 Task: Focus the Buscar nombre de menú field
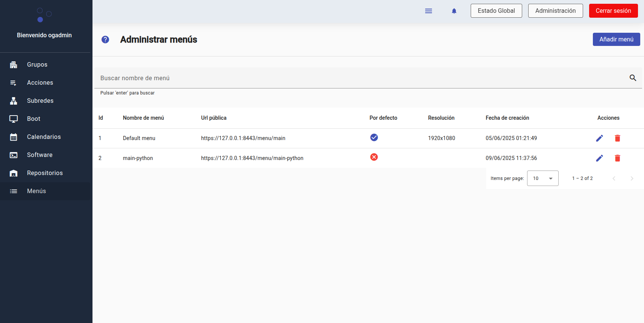357,78
